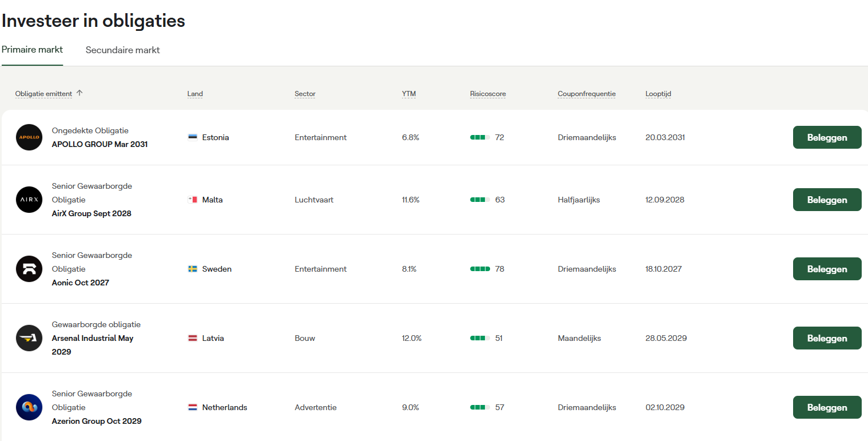The height and width of the screenshot is (441, 868).
Task: Click Beleggen for Azerion Group Oct 2029
Action: click(827, 407)
